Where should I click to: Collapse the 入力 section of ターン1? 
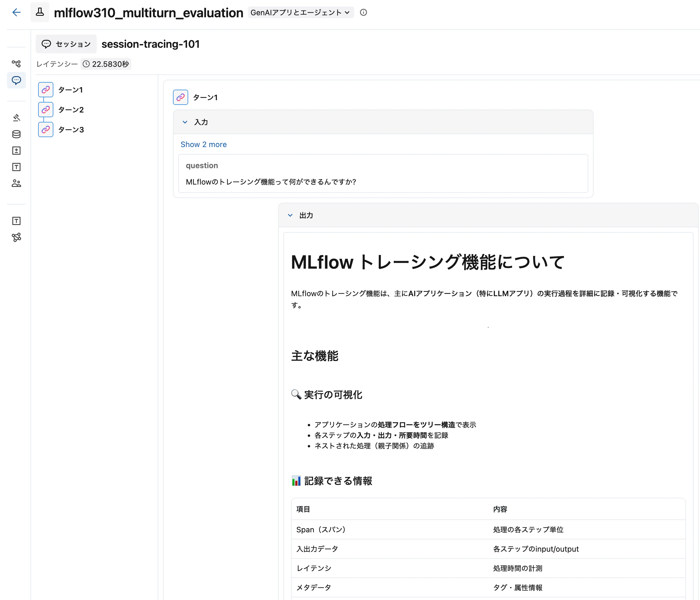point(185,122)
